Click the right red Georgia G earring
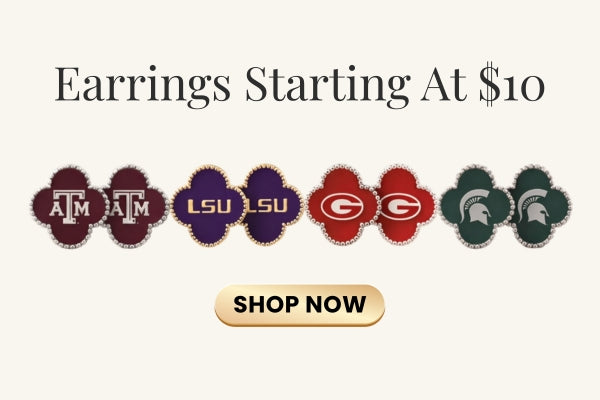The height and width of the screenshot is (400, 600). [404, 206]
